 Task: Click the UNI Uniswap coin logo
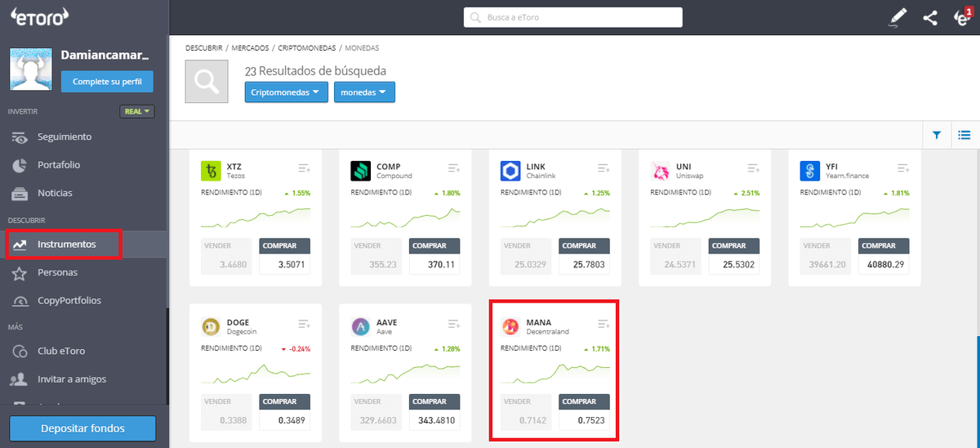point(661,171)
